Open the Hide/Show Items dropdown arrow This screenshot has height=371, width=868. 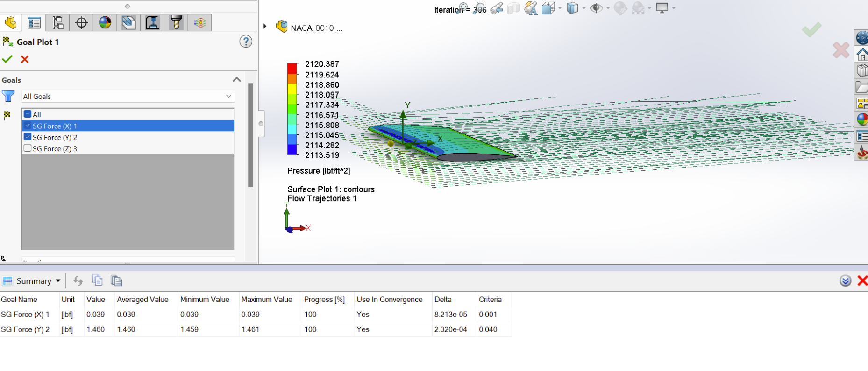[608, 8]
